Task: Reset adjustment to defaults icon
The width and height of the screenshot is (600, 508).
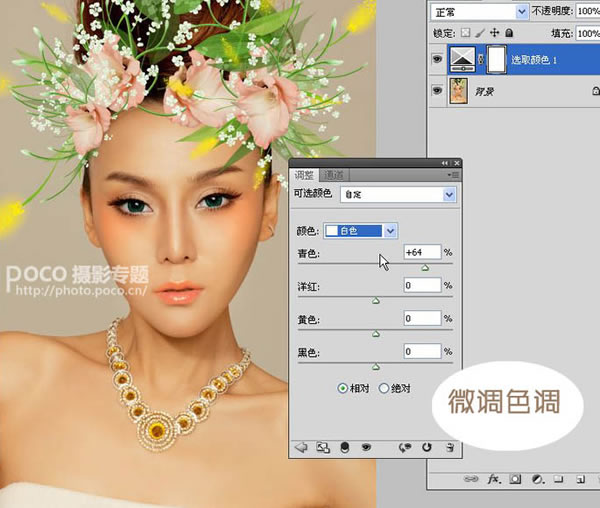Action: coord(427,447)
